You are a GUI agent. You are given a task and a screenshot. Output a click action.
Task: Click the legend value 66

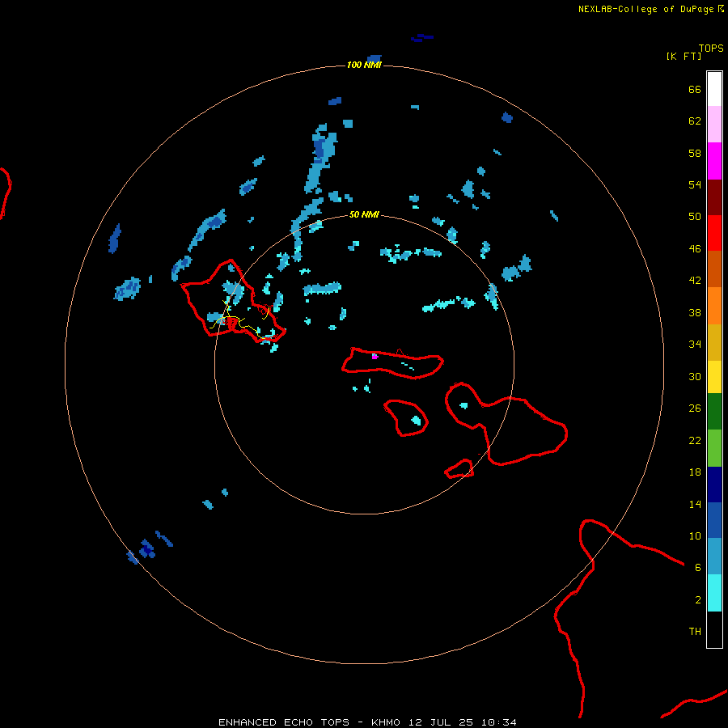[x=695, y=89]
